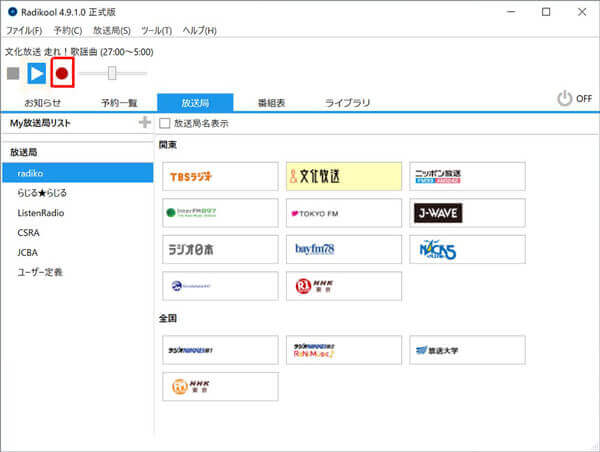Click the red record button
The height and width of the screenshot is (452, 600).
point(62,73)
